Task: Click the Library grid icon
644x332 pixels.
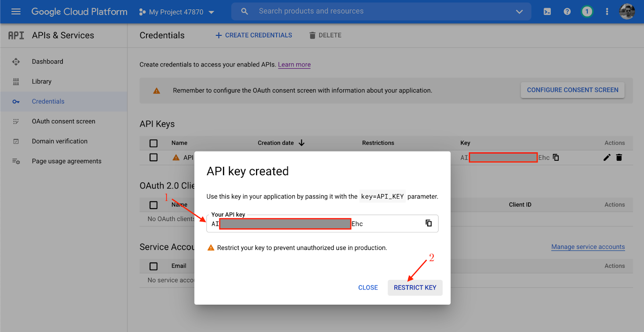Action: click(x=16, y=82)
